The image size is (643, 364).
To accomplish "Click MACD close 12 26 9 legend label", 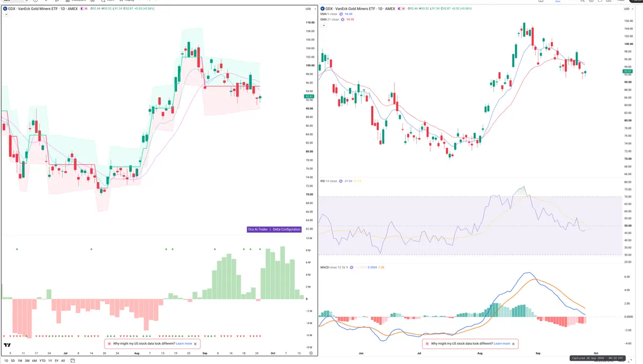I will (x=334, y=267).
